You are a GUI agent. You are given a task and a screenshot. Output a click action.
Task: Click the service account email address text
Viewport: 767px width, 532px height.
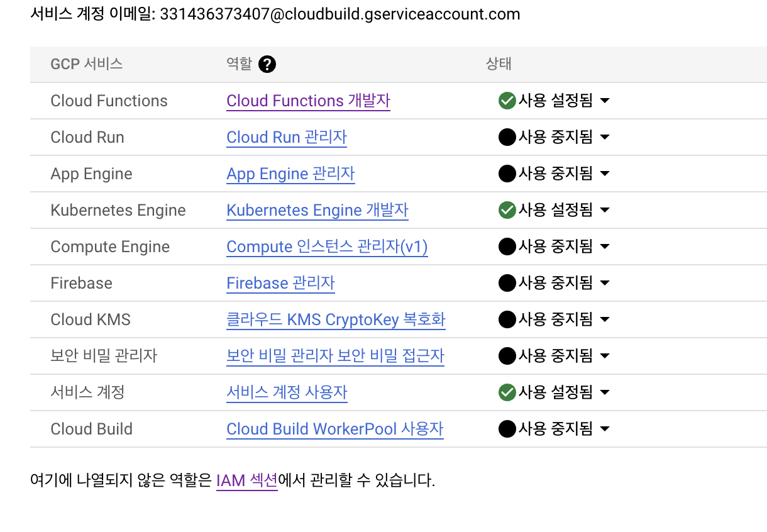(340, 14)
